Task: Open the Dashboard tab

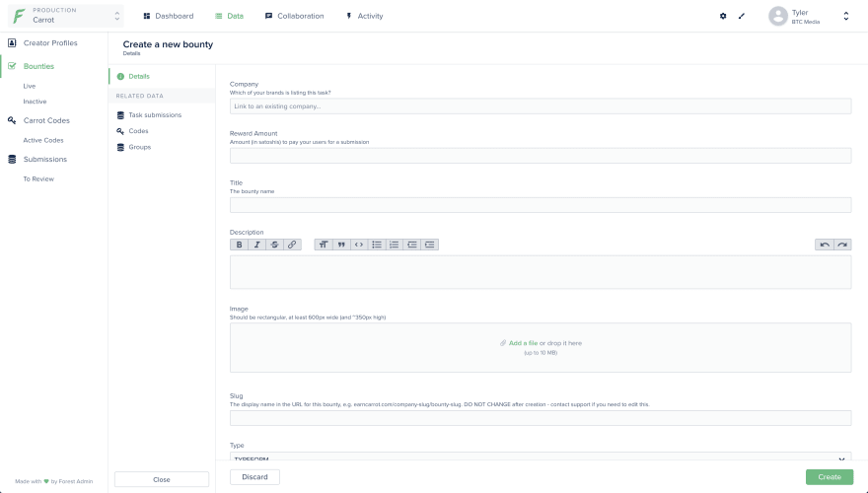Action: click(169, 16)
